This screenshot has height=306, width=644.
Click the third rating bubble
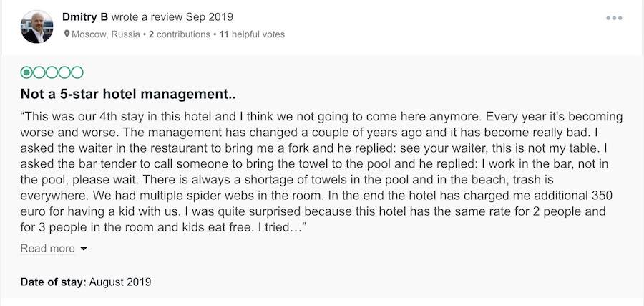click(x=52, y=72)
